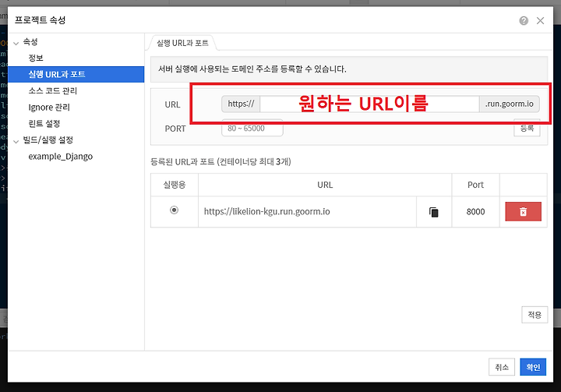Select example_Django build configuration
Image resolution: width=561 pixels, height=392 pixels.
pos(61,157)
